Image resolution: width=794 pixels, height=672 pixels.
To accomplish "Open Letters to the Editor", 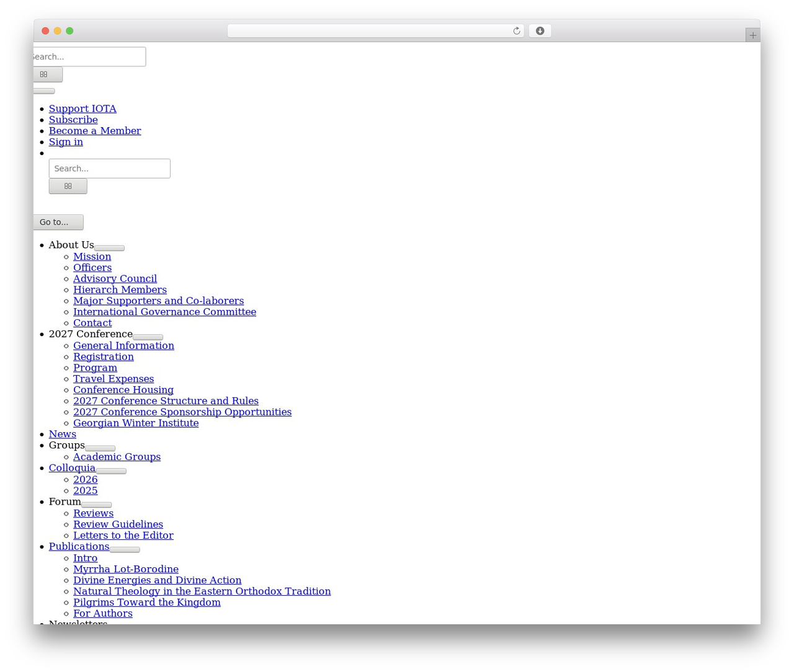I will (123, 536).
